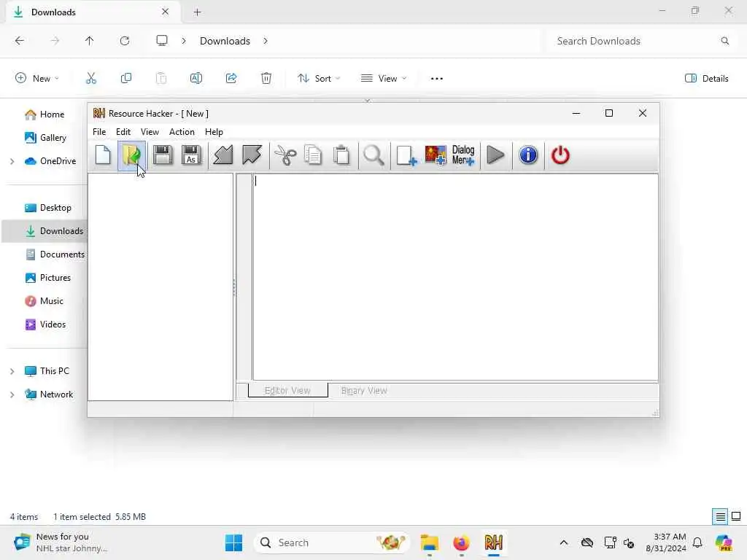Viewport: 747px width, 560px height.
Task: Expand the This PC tree node
Action: [12, 371]
